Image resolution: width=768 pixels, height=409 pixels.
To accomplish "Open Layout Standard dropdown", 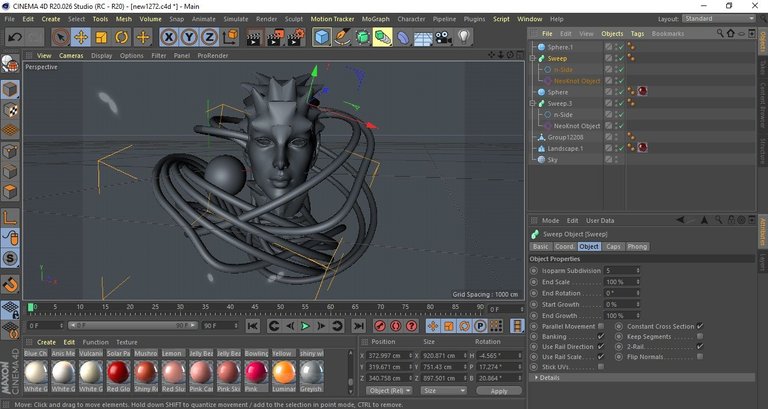I will 719,19.
